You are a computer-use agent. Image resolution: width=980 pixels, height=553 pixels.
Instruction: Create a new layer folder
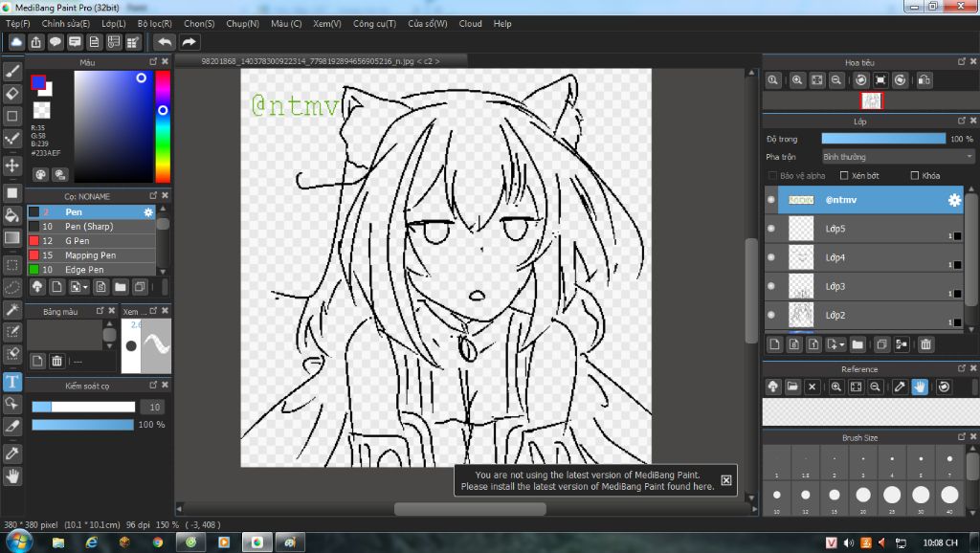click(857, 344)
